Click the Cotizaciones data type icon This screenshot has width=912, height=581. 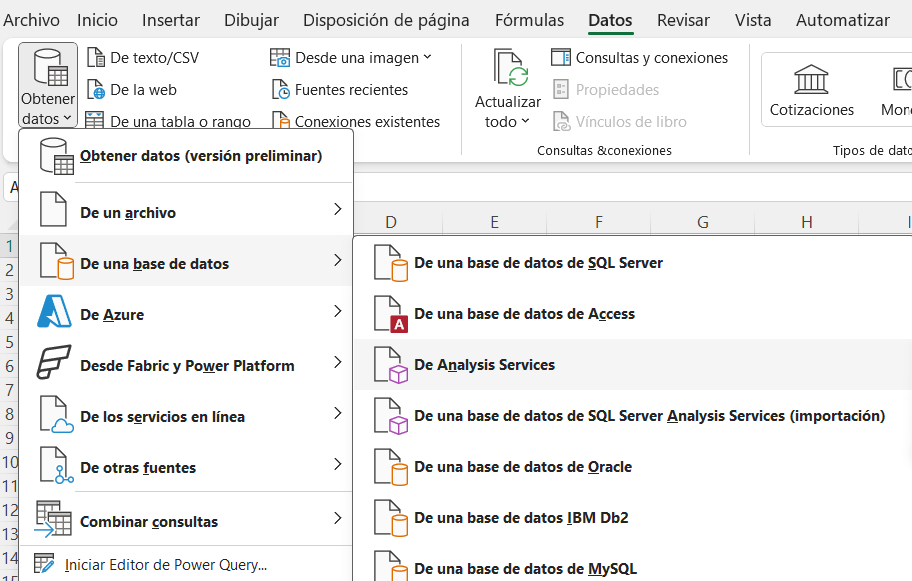pos(811,79)
